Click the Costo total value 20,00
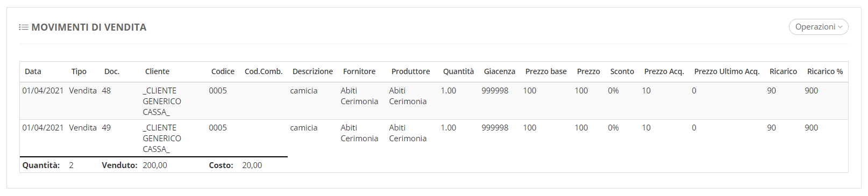Screen dimensions: 868x196 click(x=252, y=165)
